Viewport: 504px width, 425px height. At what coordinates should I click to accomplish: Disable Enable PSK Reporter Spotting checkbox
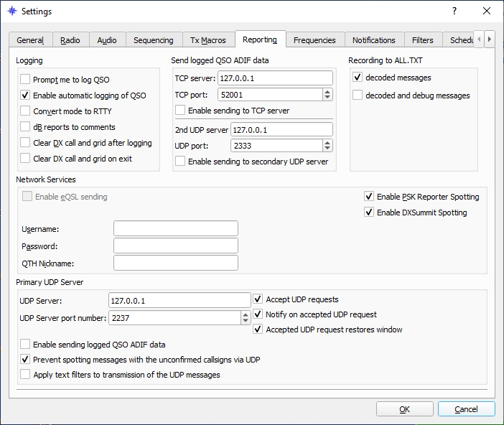click(x=369, y=196)
